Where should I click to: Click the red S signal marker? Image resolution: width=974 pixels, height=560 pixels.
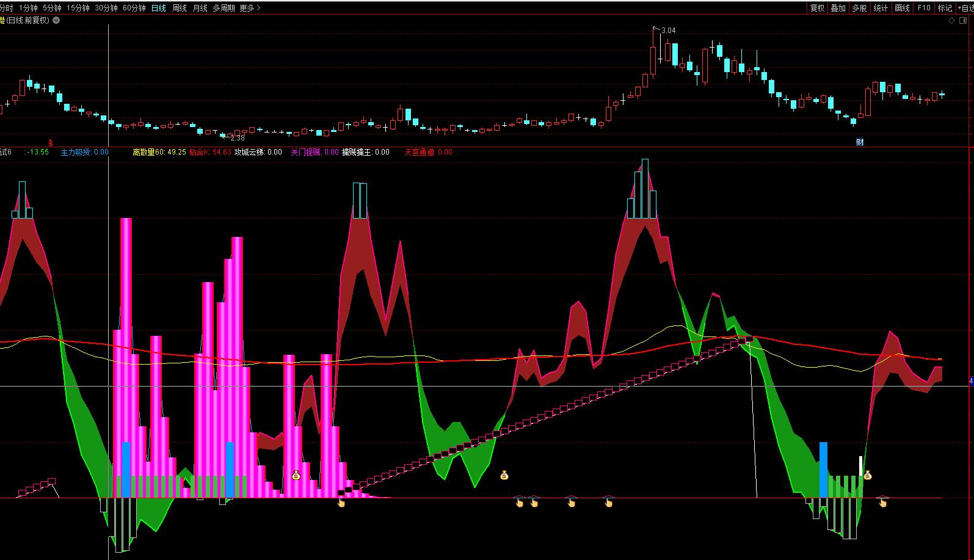coord(51,143)
